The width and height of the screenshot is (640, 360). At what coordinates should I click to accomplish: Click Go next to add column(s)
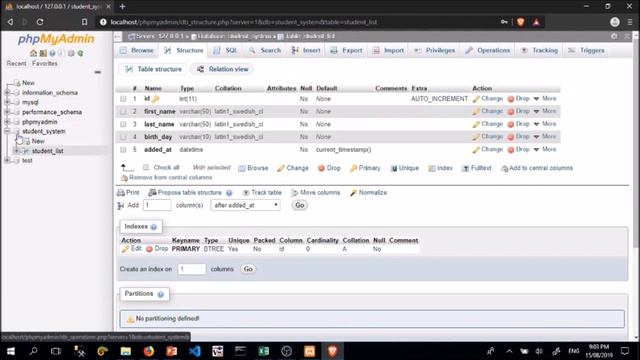[x=300, y=205]
